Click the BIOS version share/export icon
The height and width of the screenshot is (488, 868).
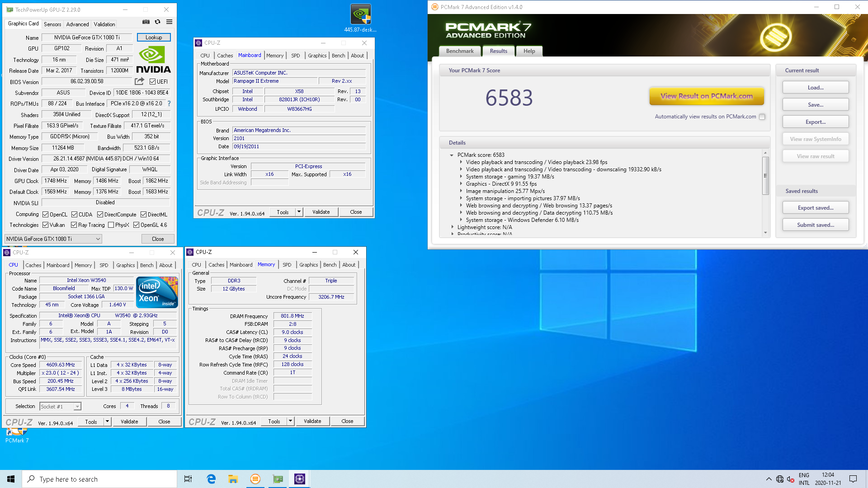[139, 81]
